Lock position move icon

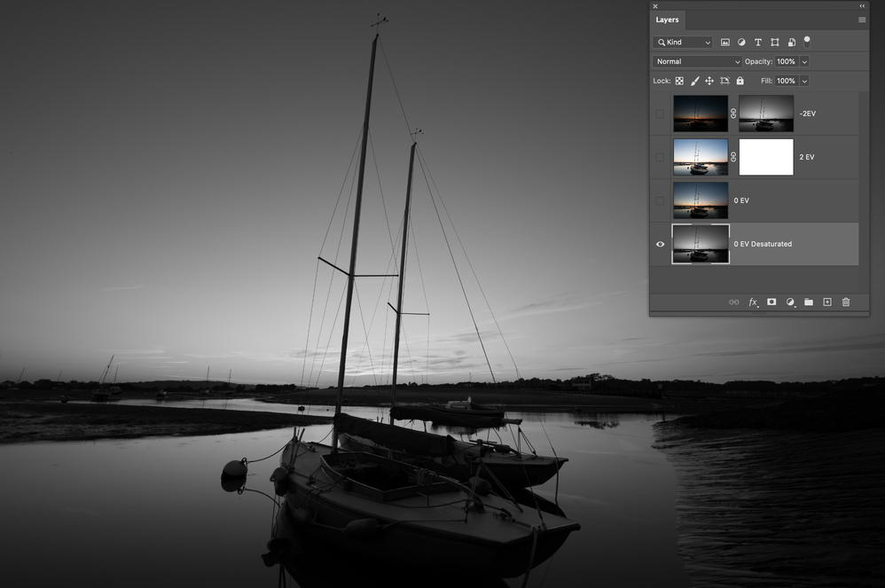pyautogui.click(x=709, y=81)
